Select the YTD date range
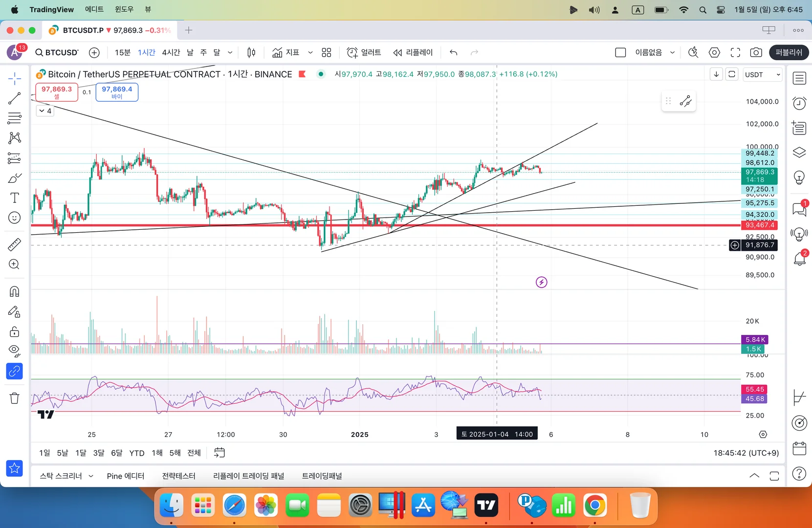The width and height of the screenshot is (812, 528). pos(137,453)
